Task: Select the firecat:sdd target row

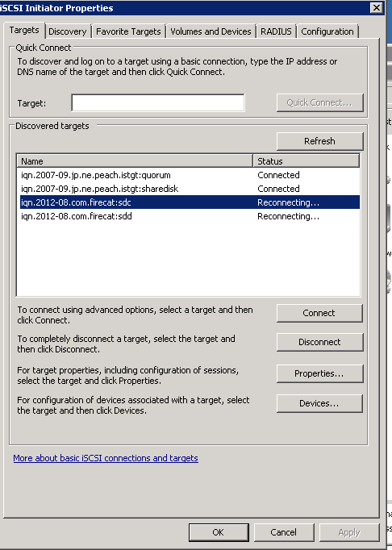Action: 190,216
